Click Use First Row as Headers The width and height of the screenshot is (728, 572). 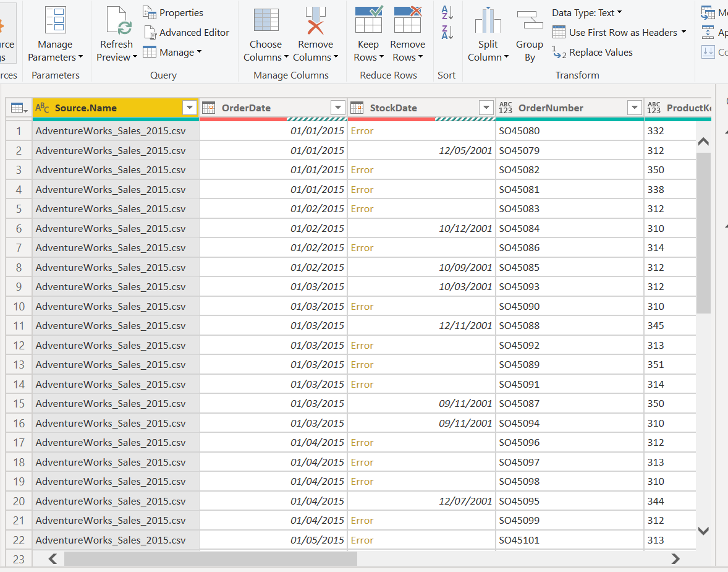pos(615,33)
